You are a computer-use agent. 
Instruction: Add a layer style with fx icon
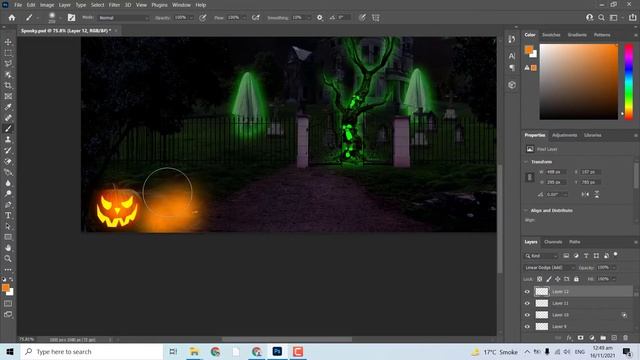(569, 338)
